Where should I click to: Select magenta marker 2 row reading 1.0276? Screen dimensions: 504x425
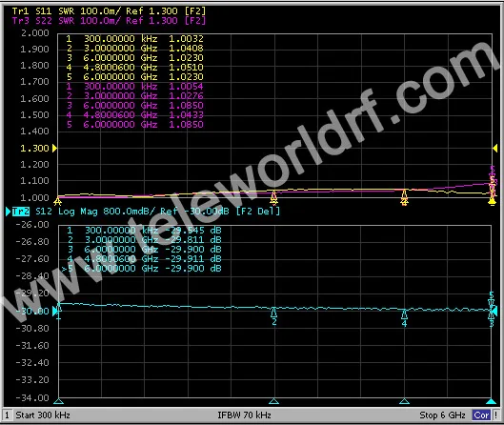134,96
